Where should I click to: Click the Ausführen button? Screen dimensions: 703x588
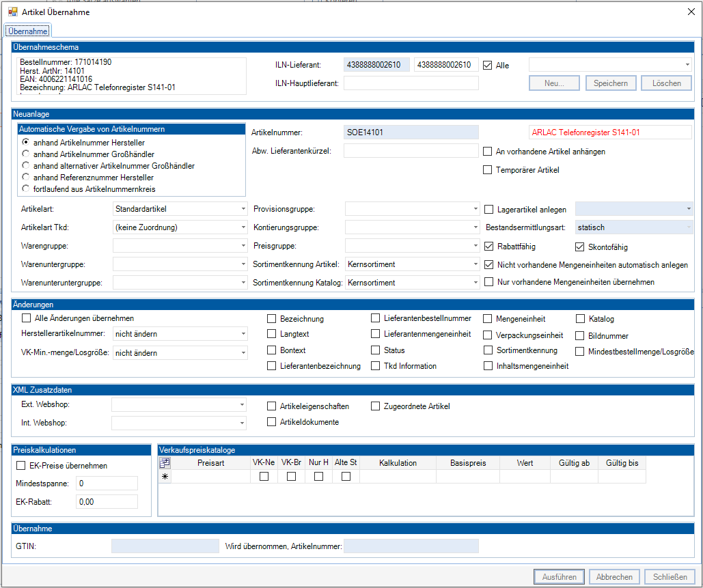click(x=559, y=577)
